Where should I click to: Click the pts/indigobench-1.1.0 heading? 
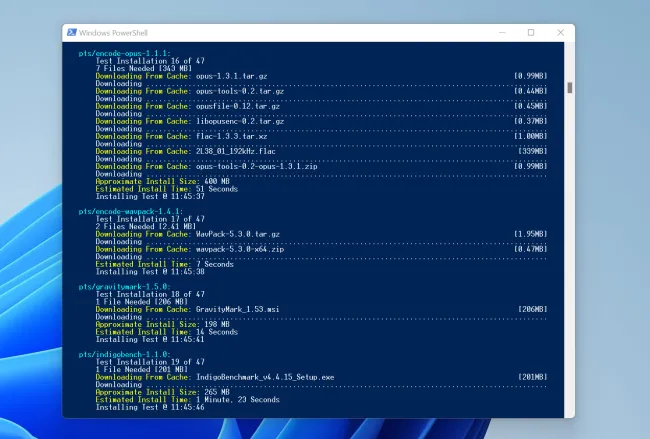(x=124, y=354)
